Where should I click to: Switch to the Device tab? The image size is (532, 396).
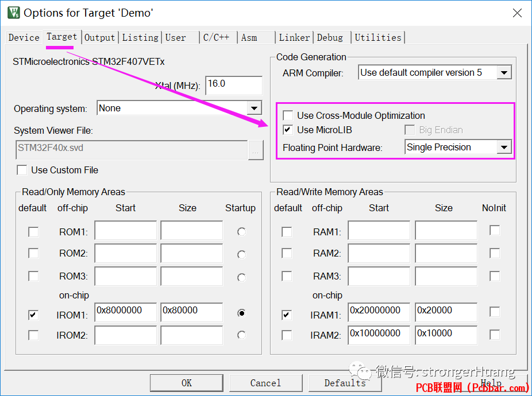24,37
